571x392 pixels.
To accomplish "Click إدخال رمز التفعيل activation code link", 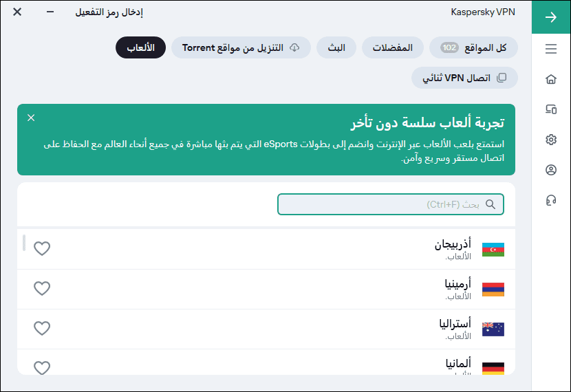I will click(109, 12).
